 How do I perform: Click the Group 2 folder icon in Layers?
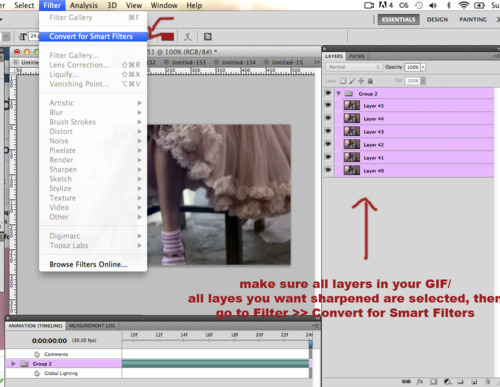click(x=349, y=93)
